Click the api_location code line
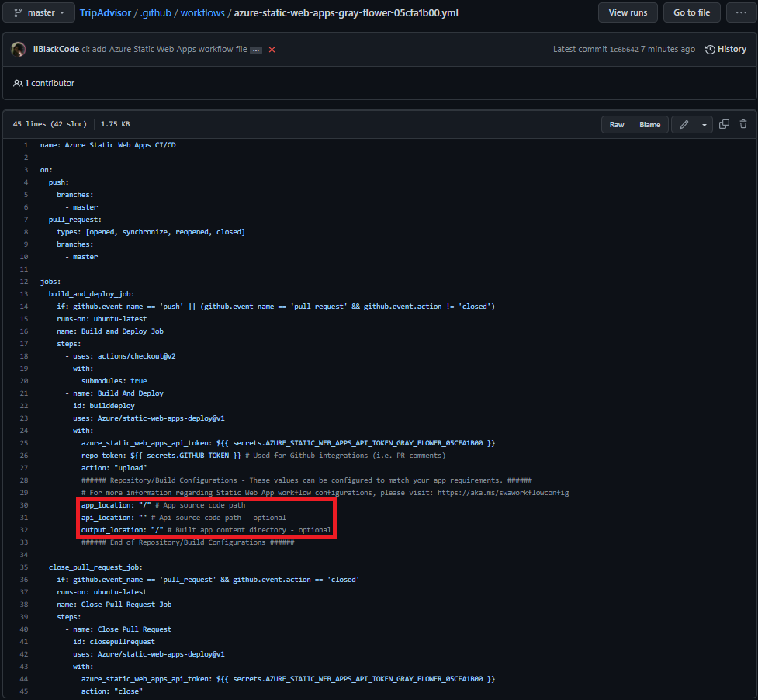The image size is (758, 700). (184, 518)
